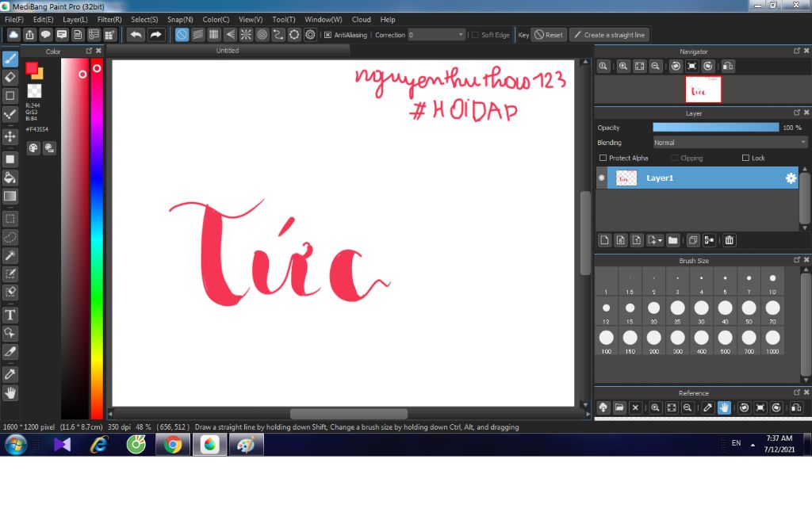
Task: Select the Lasso tool
Action: [10, 237]
